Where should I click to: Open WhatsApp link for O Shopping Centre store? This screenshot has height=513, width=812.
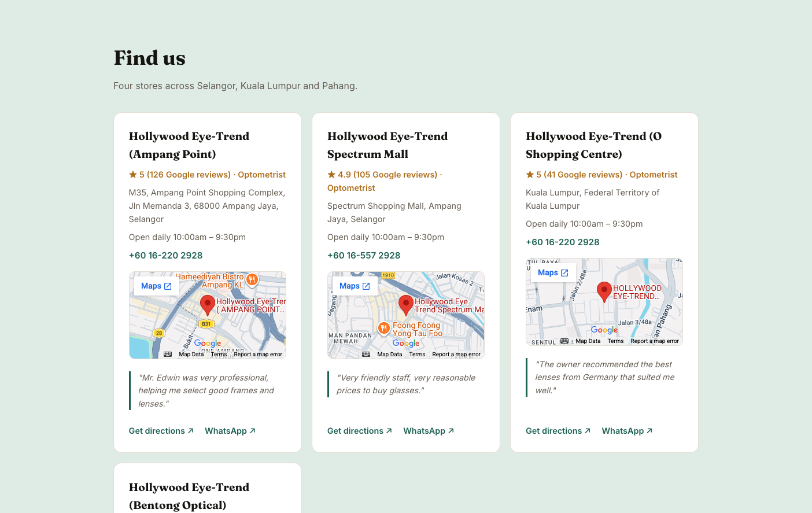point(627,431)
